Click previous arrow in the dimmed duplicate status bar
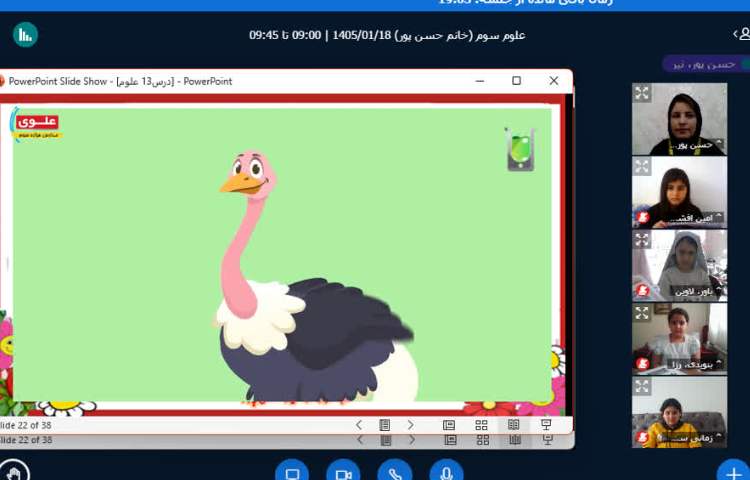This screenshot has width=750, height=480. [x=360, y=440]
